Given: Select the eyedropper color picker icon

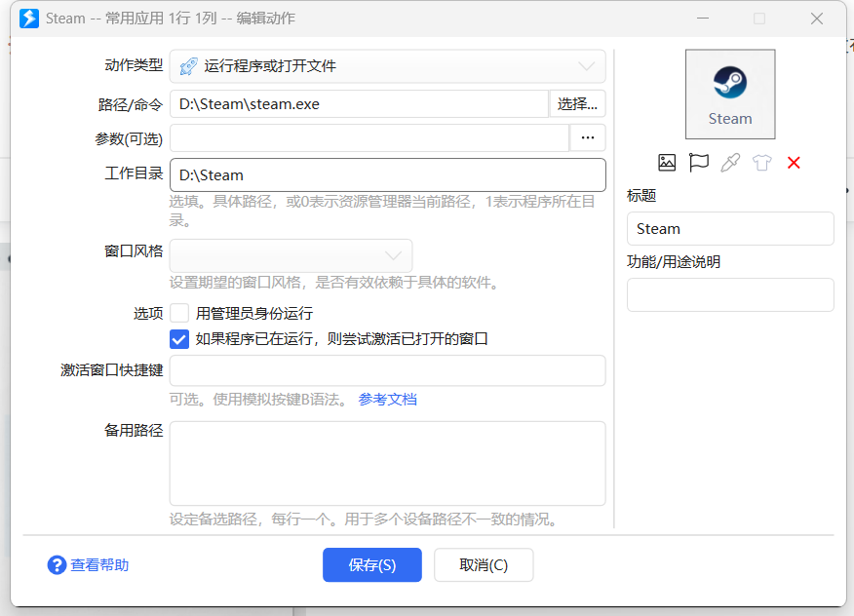Looking at the screenshot, I should 730,163.
